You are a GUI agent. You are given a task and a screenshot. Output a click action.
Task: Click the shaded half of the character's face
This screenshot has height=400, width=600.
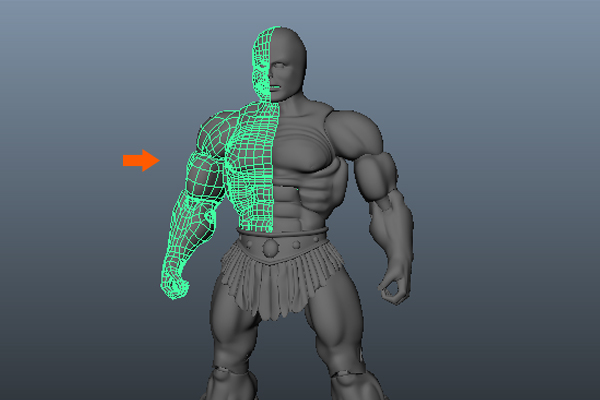tap(286, 65)
